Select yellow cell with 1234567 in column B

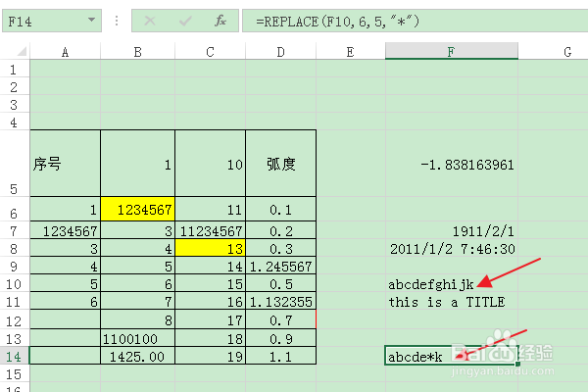click(137, 209)
